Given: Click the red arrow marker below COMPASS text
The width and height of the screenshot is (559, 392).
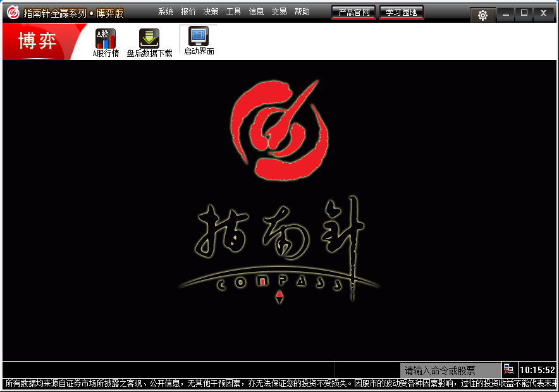Looking at the screenshot, I should click(279, 295).
